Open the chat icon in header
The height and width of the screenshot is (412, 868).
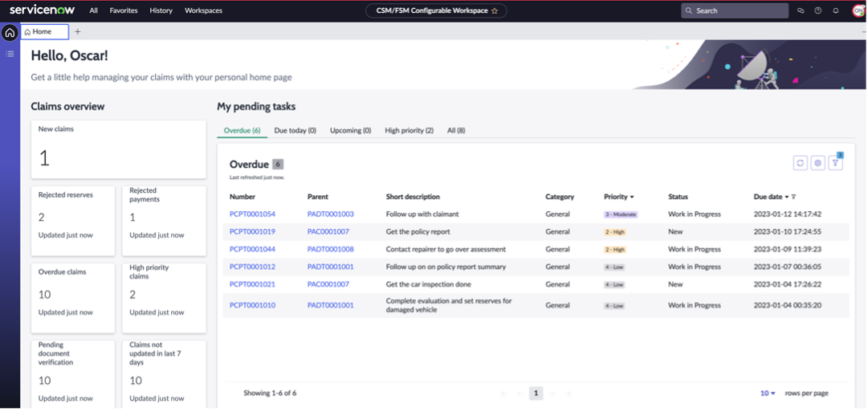801,10
